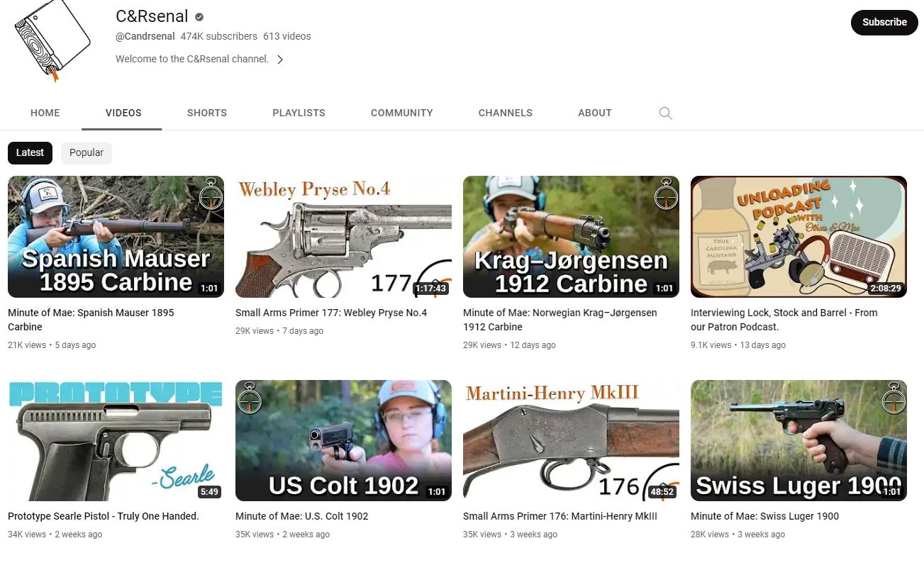This screenshot has height=565, width=924.
Task: Open the Webley Pryse No.4 thumbnail
Action: 343,237
